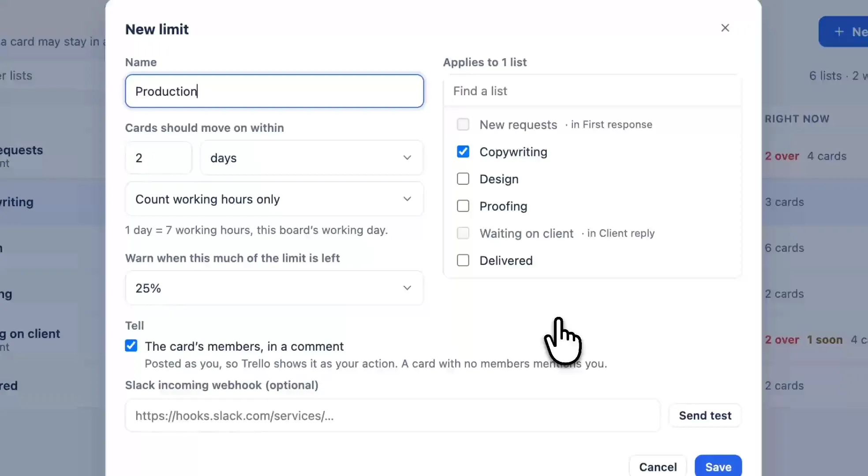
Task: Toggle the Waiting on client checkbox
Action: pyautogui.click(x=463, y=233)
